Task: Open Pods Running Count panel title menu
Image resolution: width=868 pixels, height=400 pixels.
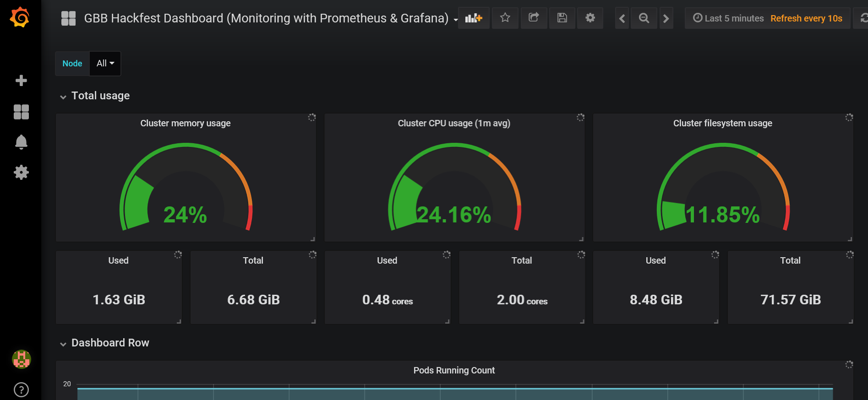Action: pos(454,370)
